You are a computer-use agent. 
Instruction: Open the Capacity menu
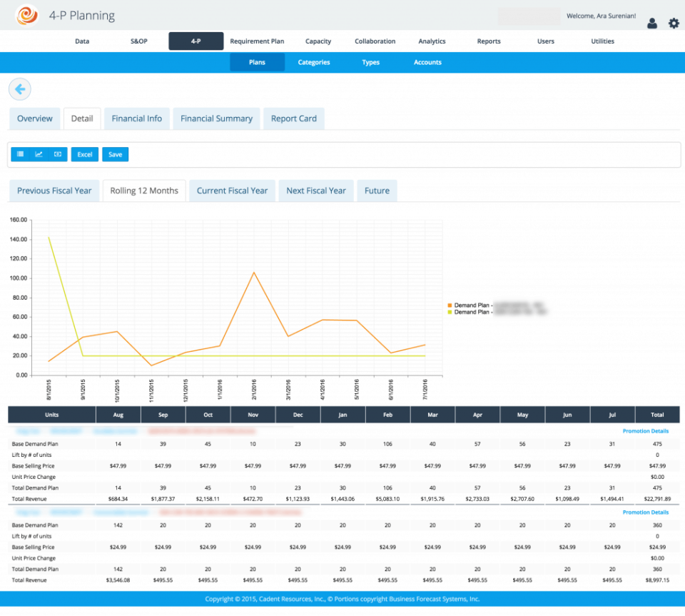coord(318,41)
